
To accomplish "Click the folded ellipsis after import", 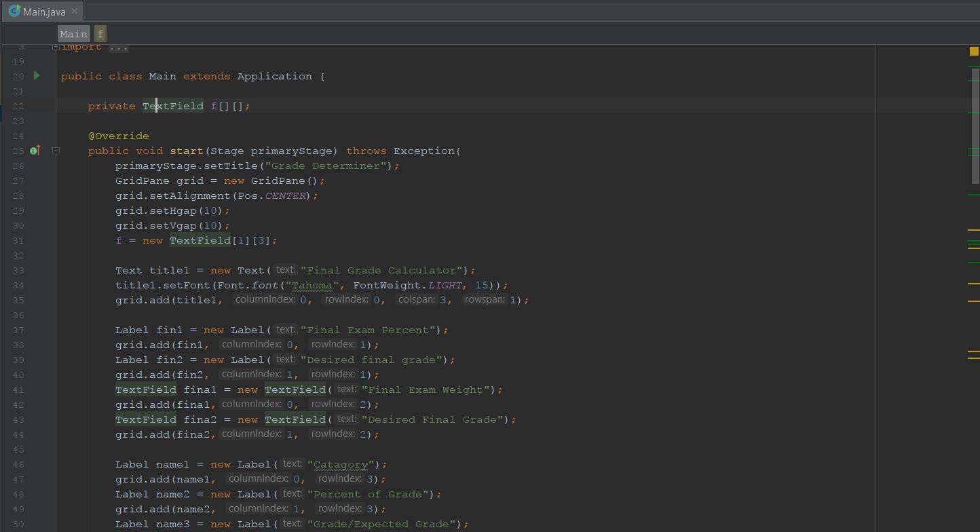I will (118, 47).
